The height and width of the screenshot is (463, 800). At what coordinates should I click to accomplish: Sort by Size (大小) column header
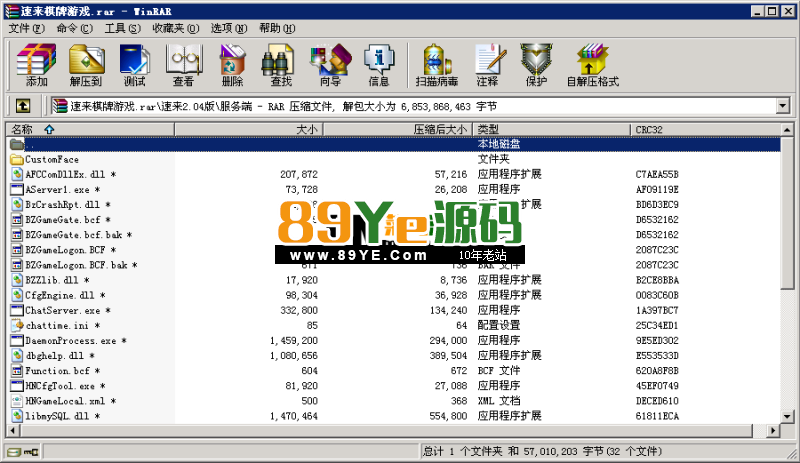(249, 130)
